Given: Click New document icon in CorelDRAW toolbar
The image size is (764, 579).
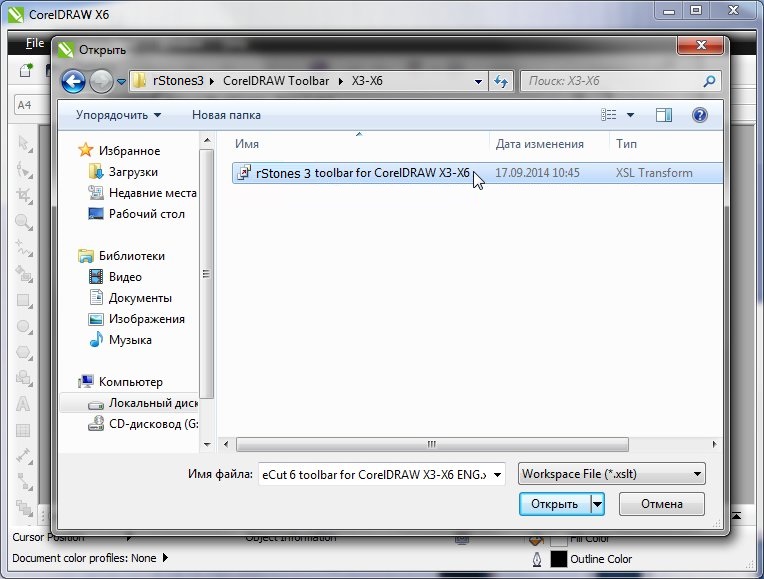Looking at the screenshot, I should (x=26, y=71).
